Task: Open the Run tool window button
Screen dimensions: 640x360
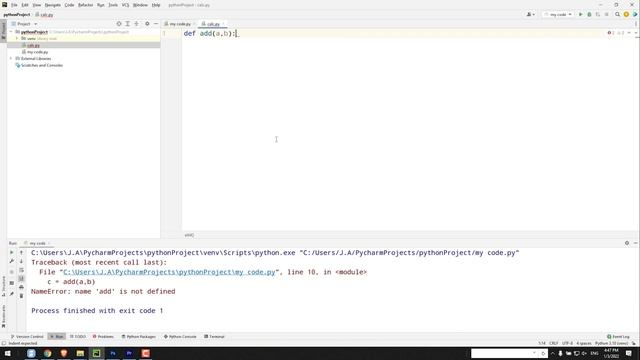Action: [x=56, y=337]
